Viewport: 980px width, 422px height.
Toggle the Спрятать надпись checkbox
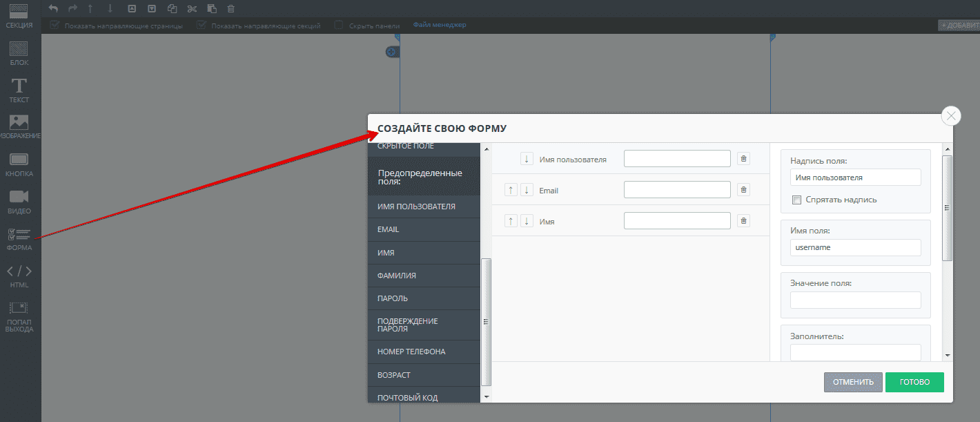coord(797,200)
